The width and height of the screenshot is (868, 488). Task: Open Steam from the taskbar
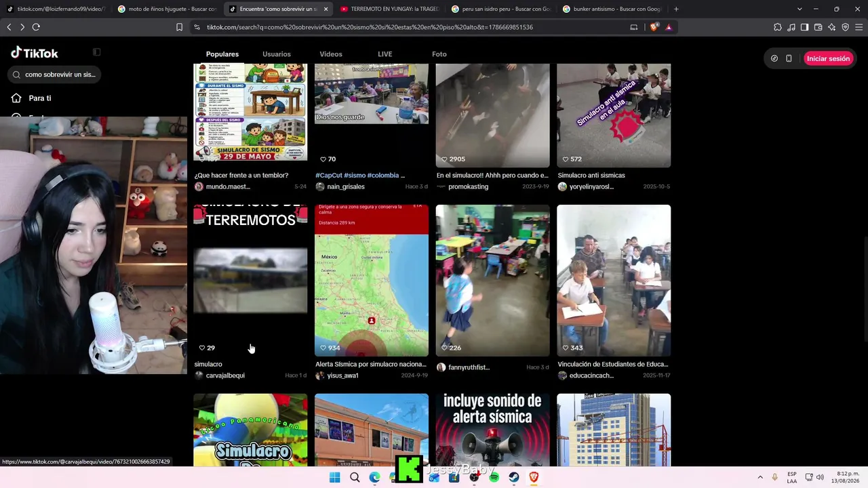[514, 477]
